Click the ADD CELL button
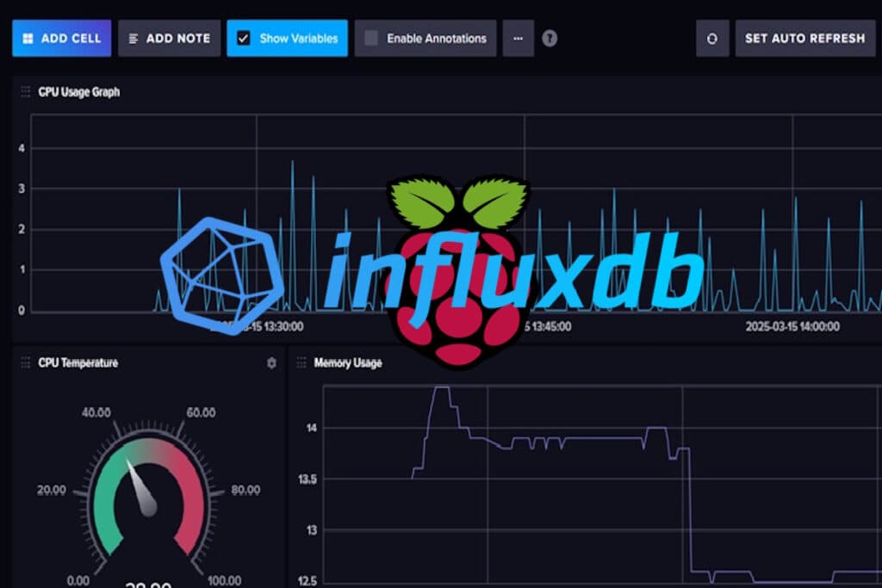The height and width of the screenshot is (588, 882). click(61, 39)
